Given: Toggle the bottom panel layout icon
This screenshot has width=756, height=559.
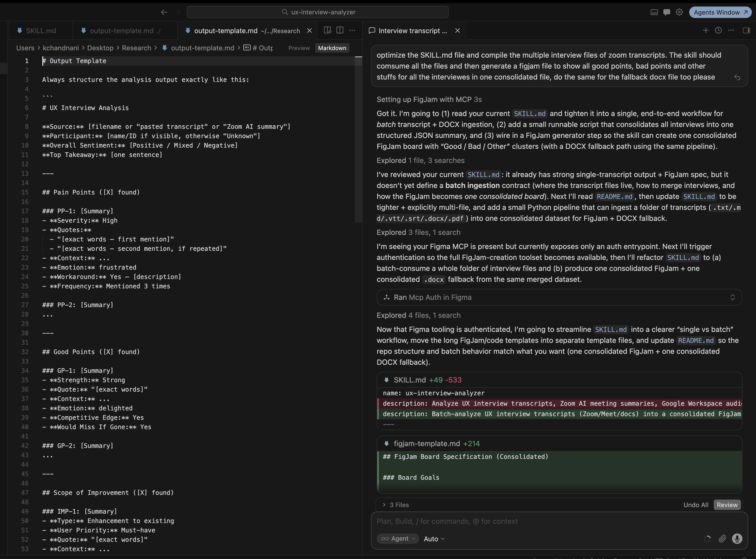Looking at the screenshot, I should 654,12.
